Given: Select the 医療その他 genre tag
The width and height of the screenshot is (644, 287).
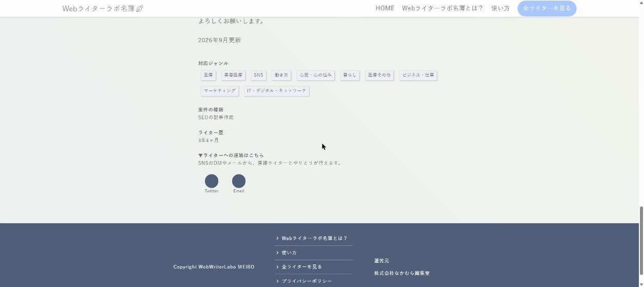Looking at the screenshot, I should (380, 75).
